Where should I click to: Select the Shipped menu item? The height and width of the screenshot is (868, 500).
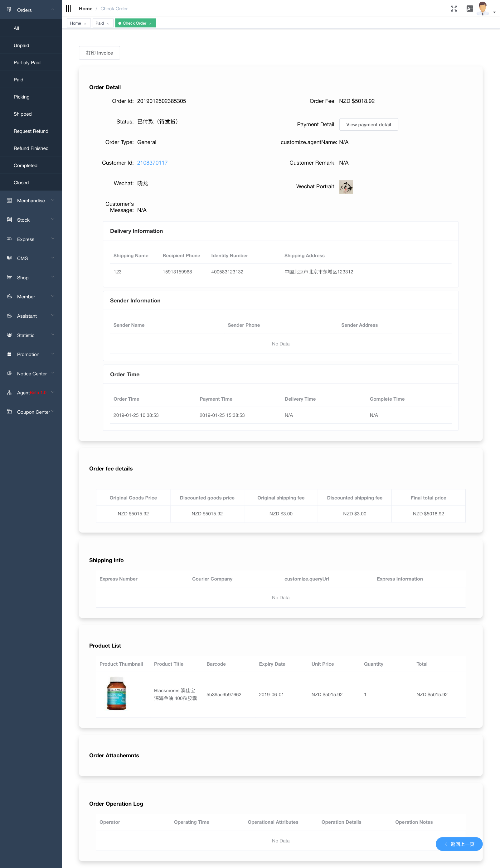(23, 113)
